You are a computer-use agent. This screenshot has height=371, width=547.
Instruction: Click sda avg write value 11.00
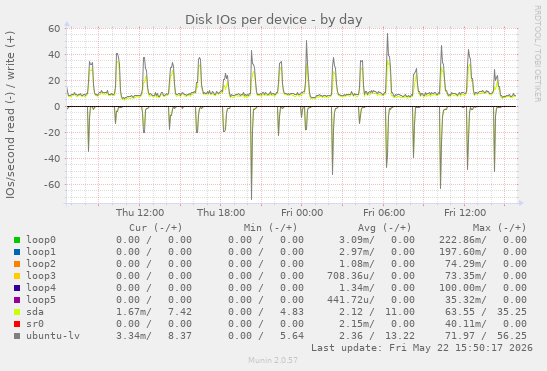(x=400, y=312)
